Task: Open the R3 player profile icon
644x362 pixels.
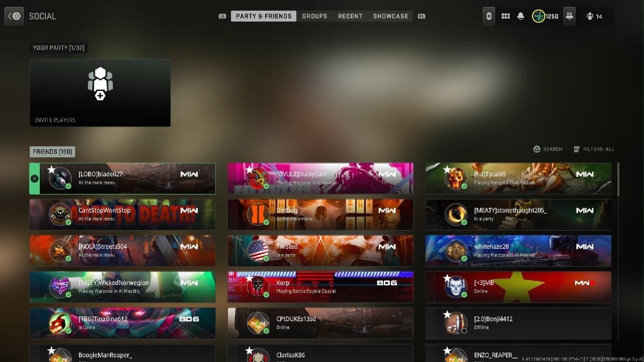Action: pyautogui.click(x=569, y=16)
